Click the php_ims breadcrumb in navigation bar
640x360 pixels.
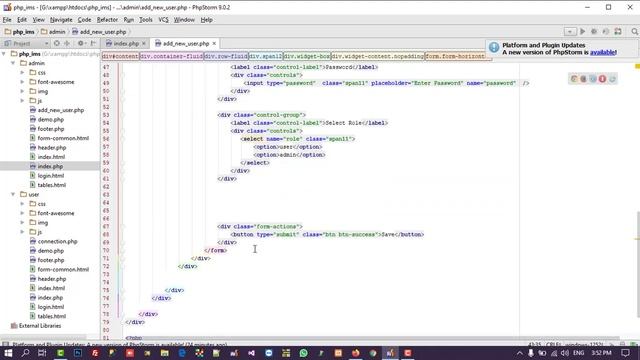coord(20,31)
